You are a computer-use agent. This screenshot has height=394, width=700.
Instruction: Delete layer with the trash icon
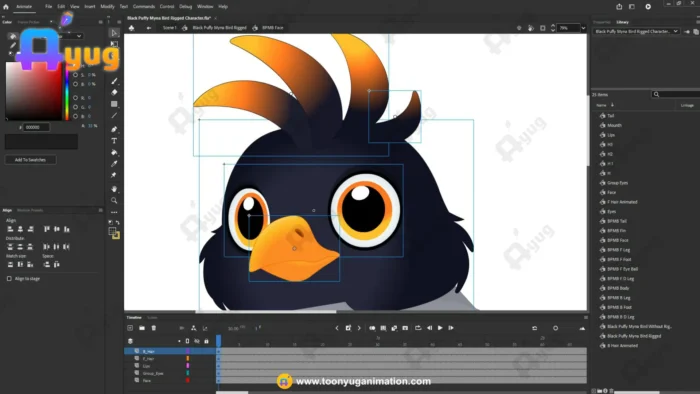[154, 328]
